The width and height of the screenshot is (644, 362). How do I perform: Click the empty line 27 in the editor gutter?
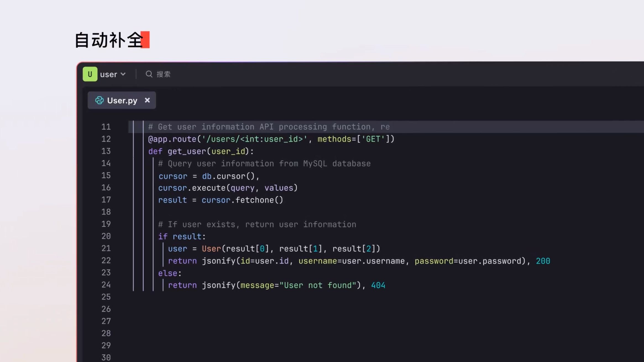point(106,321)
